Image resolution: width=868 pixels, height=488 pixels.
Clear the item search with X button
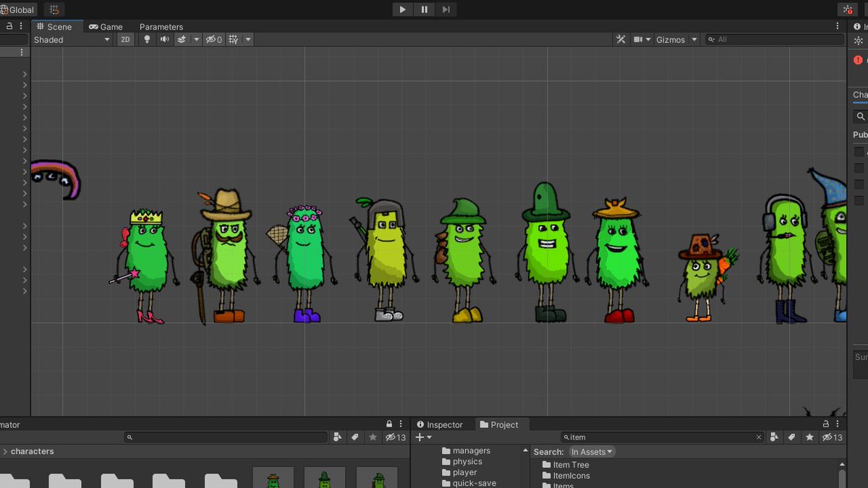(759, 437)
